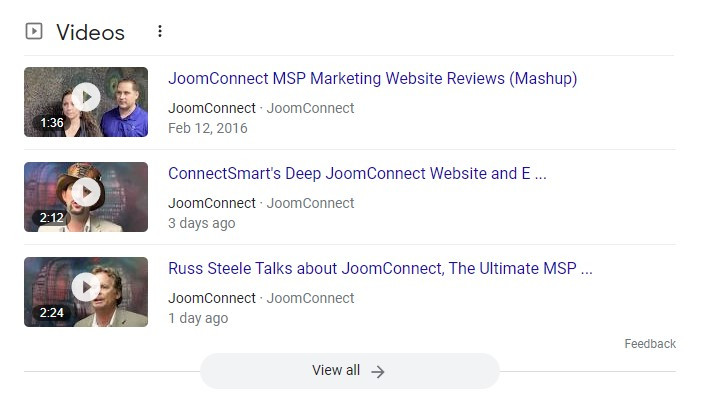
Task: Click the View all button
Action: [350, 371]
